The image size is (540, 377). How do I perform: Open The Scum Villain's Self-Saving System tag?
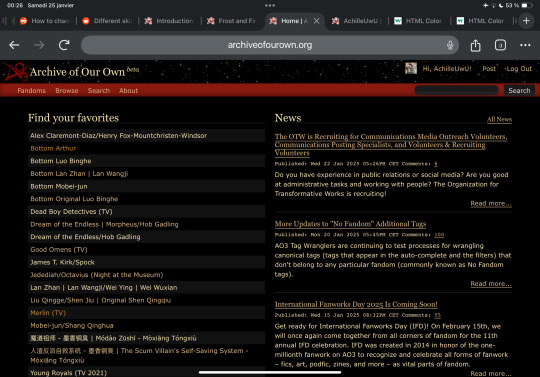[x=139, y=356]
